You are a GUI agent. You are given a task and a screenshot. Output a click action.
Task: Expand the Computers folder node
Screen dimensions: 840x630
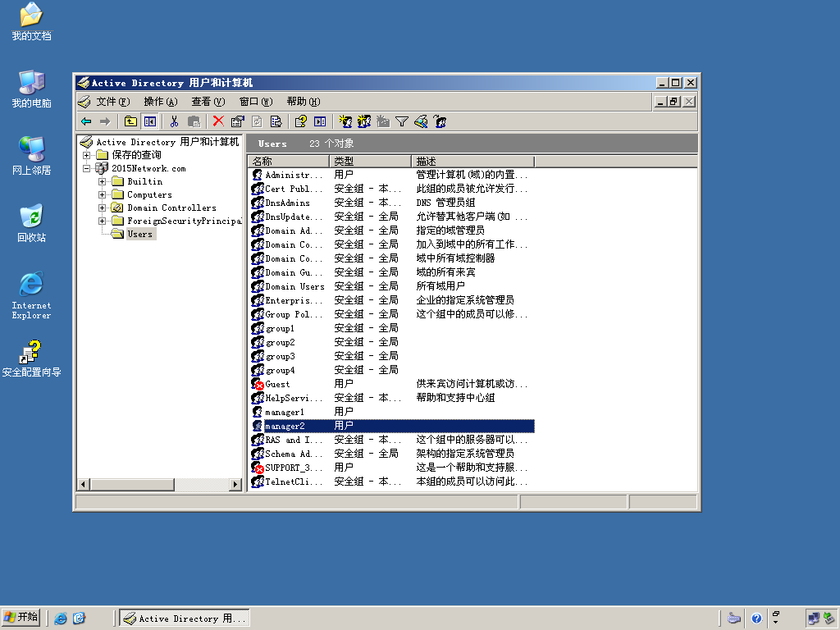102,194
